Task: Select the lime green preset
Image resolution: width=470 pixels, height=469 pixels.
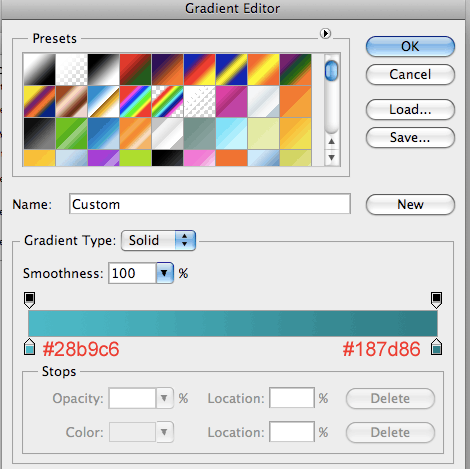Action: 135,158
